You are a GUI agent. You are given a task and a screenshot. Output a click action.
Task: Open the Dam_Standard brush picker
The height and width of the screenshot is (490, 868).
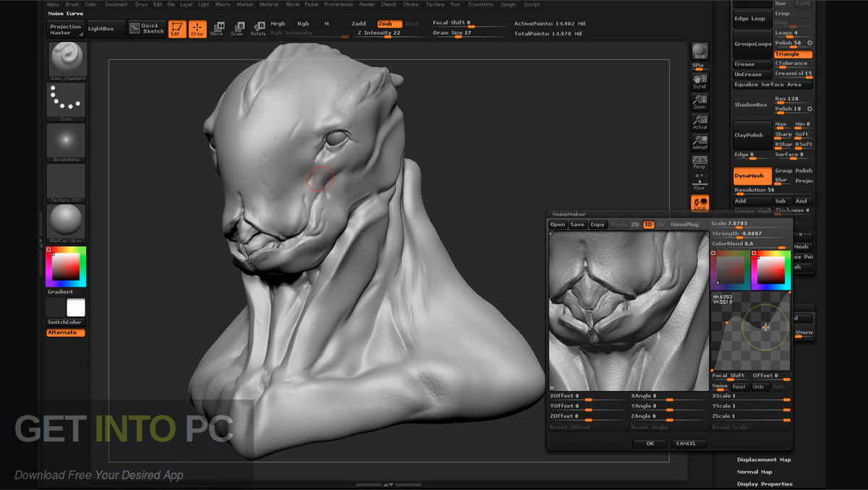[68, 61]
